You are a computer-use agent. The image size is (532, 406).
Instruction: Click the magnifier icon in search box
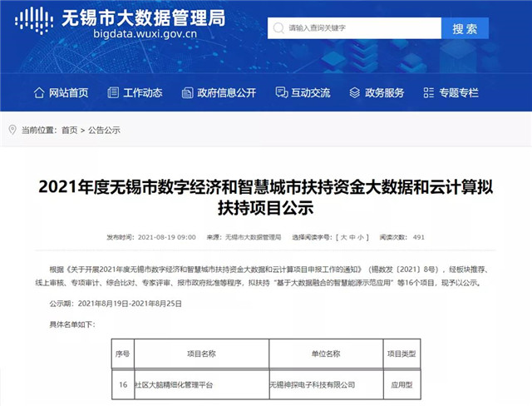pos(278,28)
